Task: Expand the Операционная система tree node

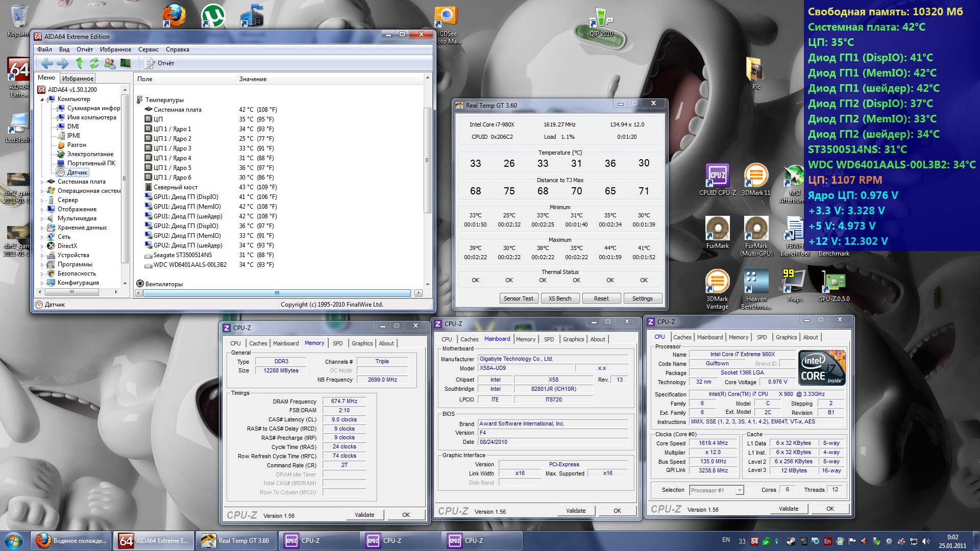Action: click(x=42, y=191)
